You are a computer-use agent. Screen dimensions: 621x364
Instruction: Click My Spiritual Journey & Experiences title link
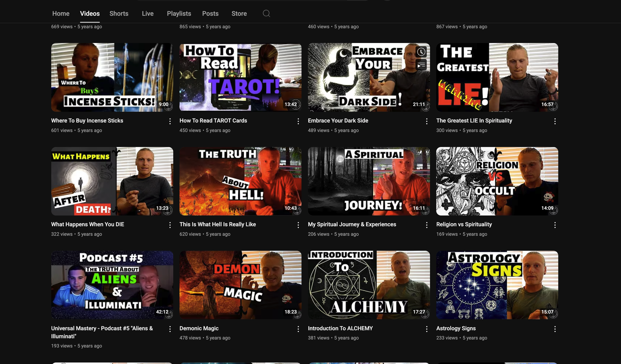point(352,224)
